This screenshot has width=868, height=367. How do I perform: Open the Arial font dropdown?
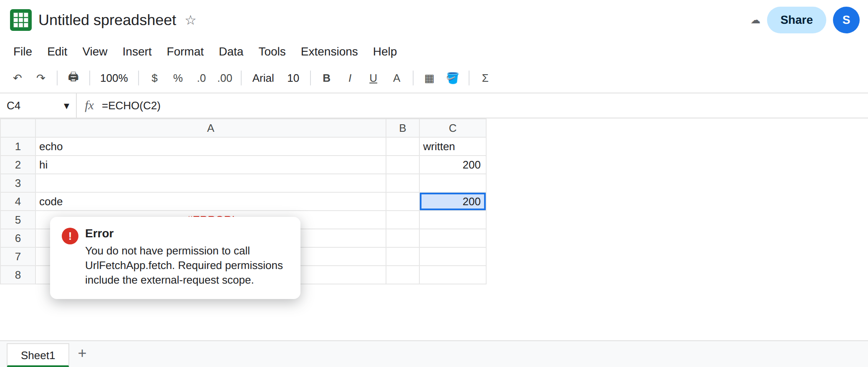pyautogui.click(x=263, y=78)
